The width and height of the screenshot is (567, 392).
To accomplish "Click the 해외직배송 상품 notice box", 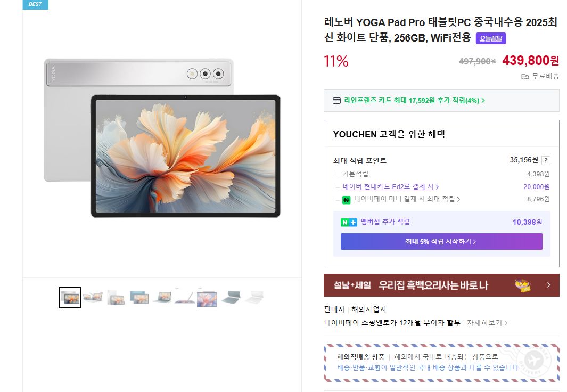I will point(441,363).
